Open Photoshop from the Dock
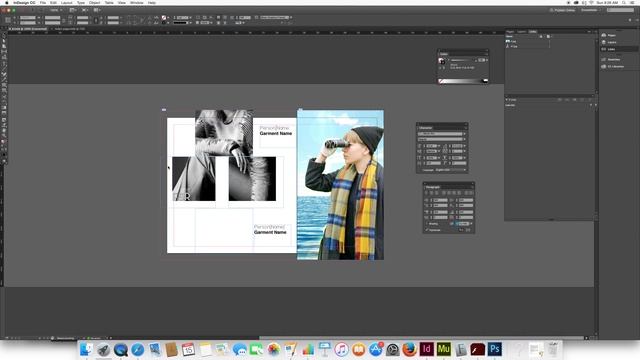The image size is (640, 360). click(x=495, y=349)
